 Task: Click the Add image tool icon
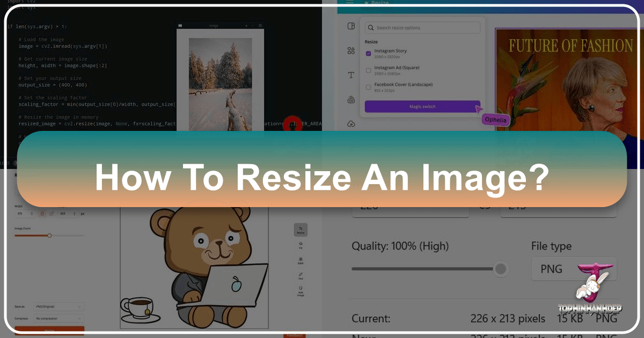(x=301, y=291)
